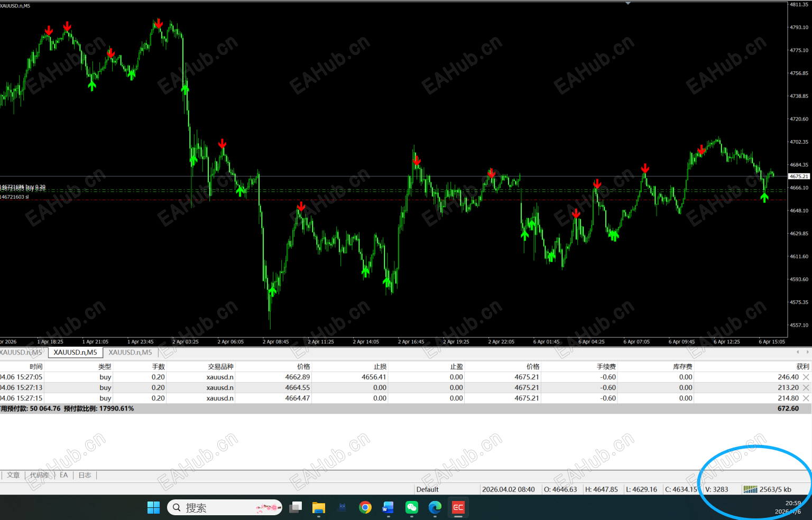Click the chart shift triangle marker atop chart

(x=628, y=3)
